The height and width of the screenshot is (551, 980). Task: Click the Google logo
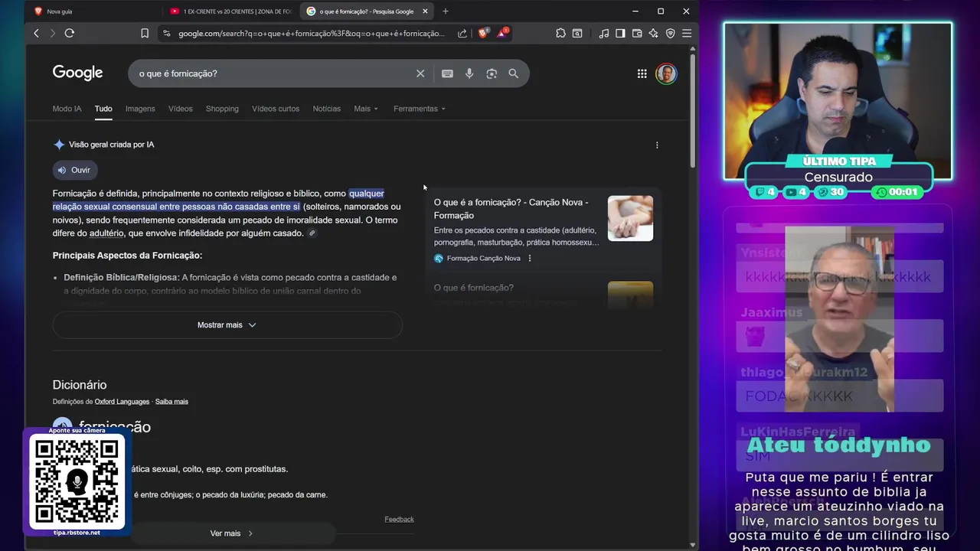(x=77, y=73)
